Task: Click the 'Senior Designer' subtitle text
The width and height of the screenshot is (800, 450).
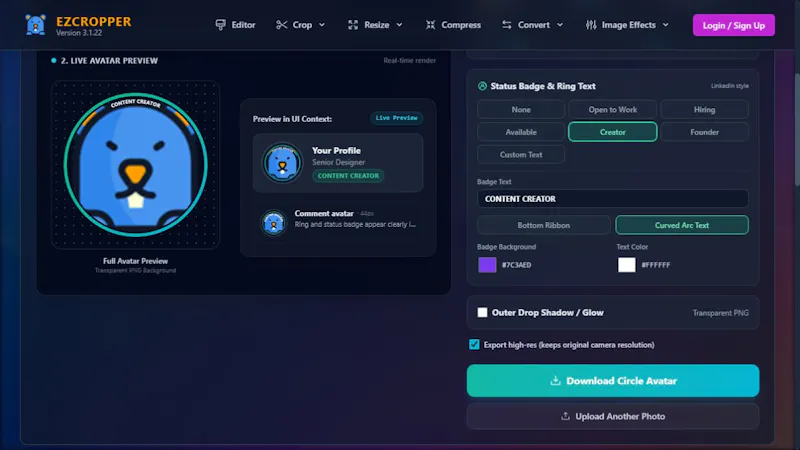Action: (x=339, y=162)
